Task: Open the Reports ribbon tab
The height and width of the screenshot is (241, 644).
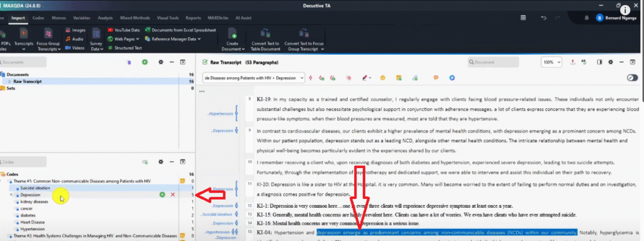Action: point(193,18)
